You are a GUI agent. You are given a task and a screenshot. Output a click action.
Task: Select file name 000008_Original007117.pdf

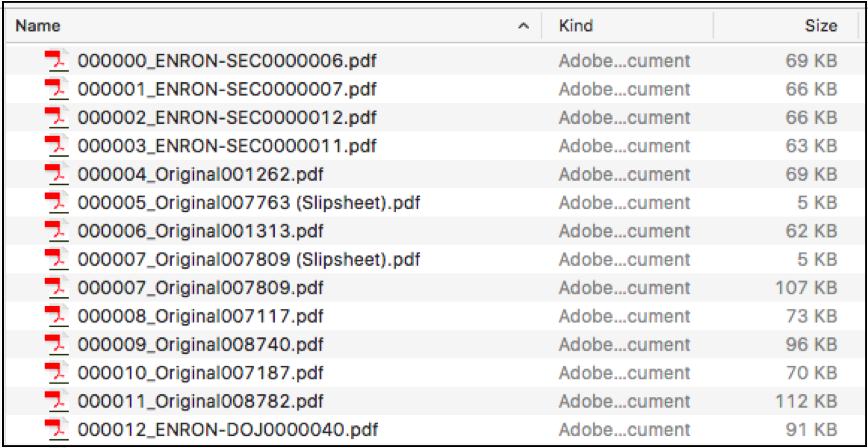201,316
